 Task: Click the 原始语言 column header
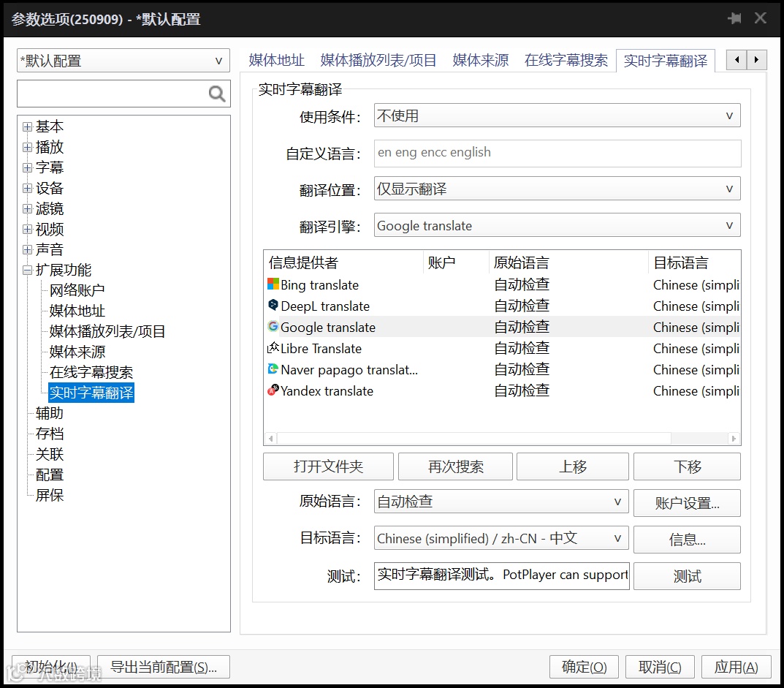click(568, 262)
